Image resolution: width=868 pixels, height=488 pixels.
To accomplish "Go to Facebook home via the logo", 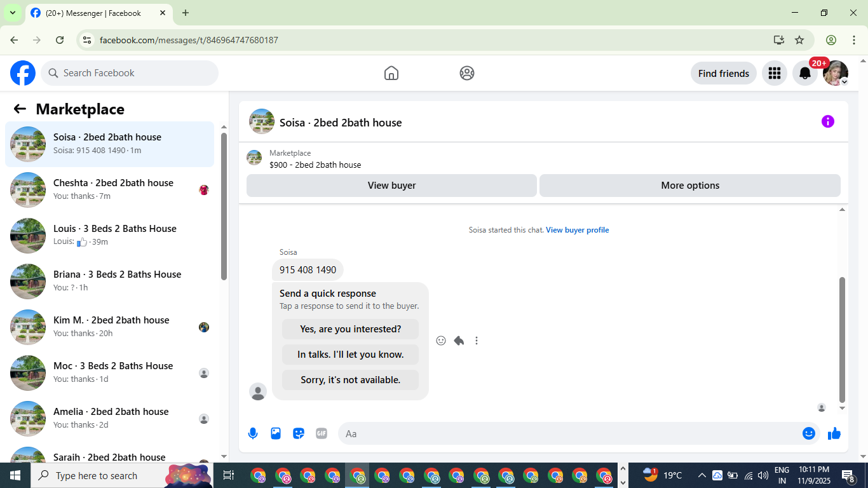I will [23, 73].
